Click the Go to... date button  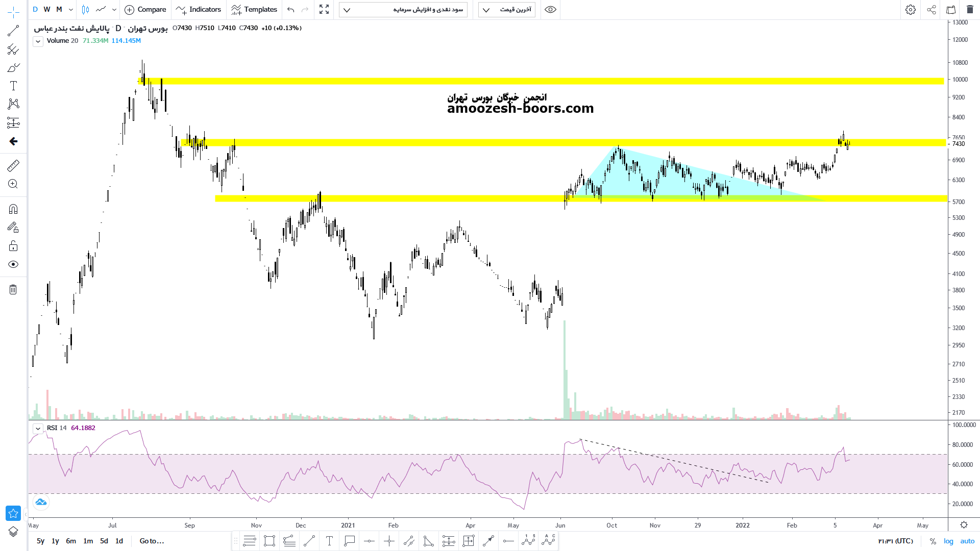pos(152,541)
